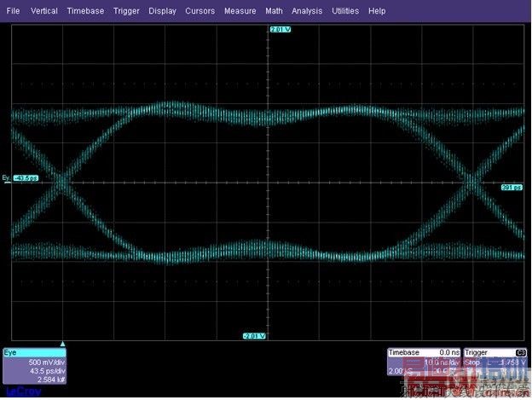Click the 391 ps right time label

coord(512,188)
